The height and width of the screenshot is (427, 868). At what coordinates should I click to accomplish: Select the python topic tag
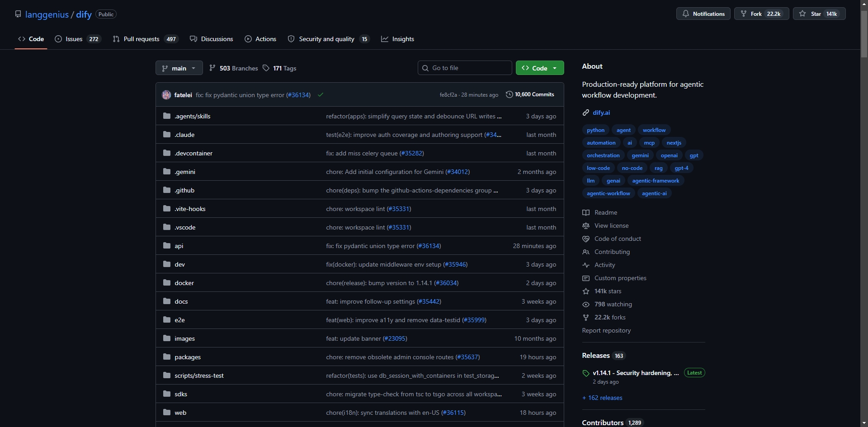click(595, 130)
